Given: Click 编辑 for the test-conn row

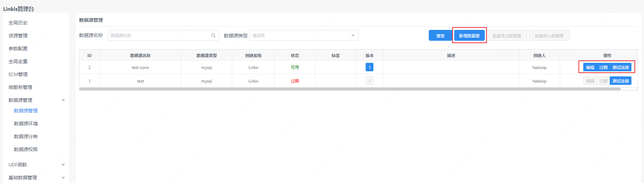Looking at the screenshot, I should click(590, 67).
